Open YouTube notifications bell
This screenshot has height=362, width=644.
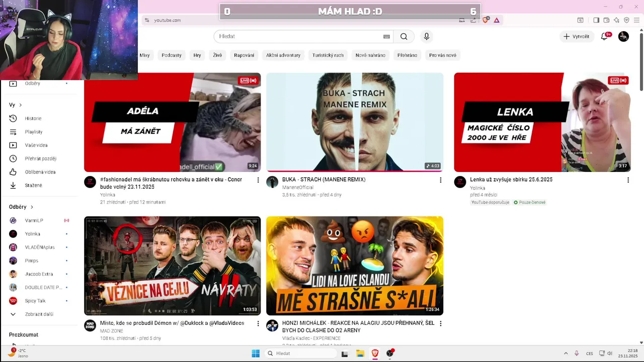(605, 36)
